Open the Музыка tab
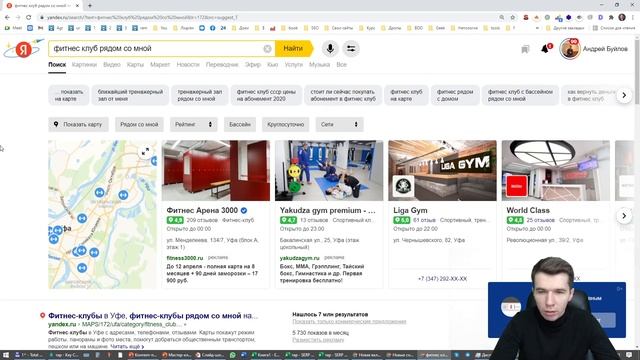This screenshot has height=360, width=640. point(319,65)
